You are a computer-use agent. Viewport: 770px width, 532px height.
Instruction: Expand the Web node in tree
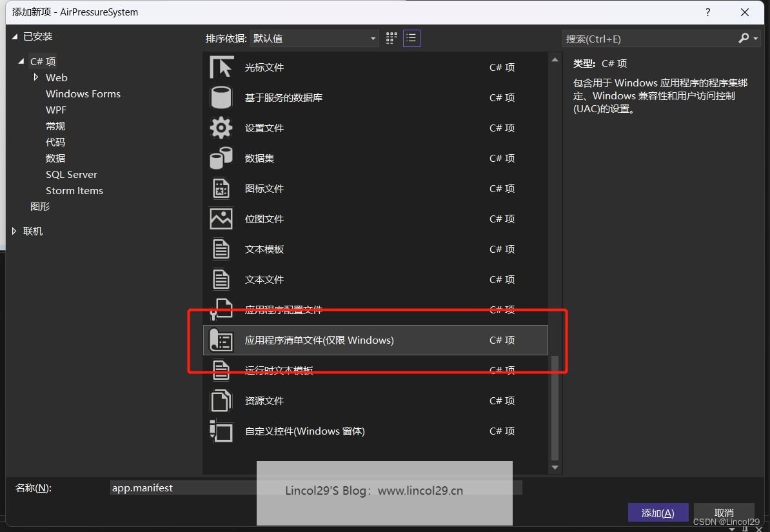(x=36, y=77)
